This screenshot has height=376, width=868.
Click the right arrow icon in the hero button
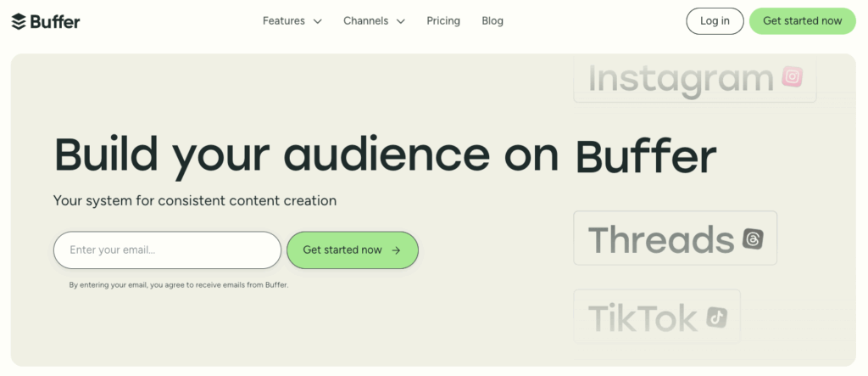coord(396,250)
